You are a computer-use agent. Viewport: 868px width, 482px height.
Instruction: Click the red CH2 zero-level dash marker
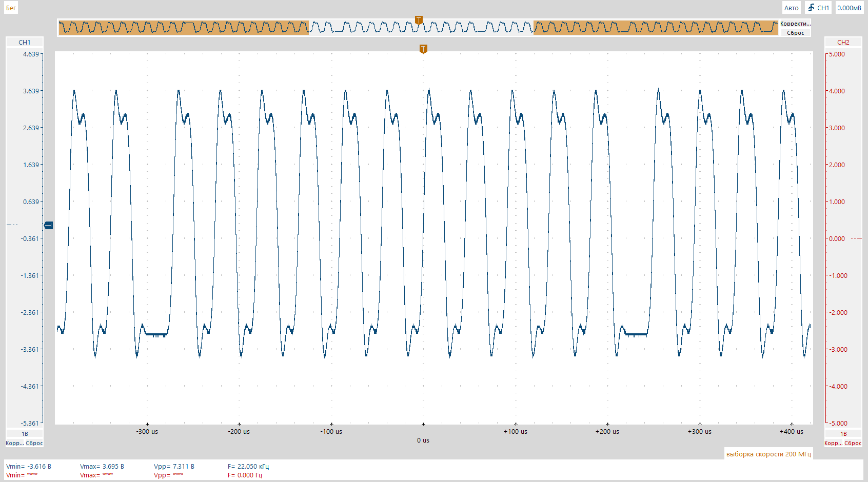(x=856, y=238)
